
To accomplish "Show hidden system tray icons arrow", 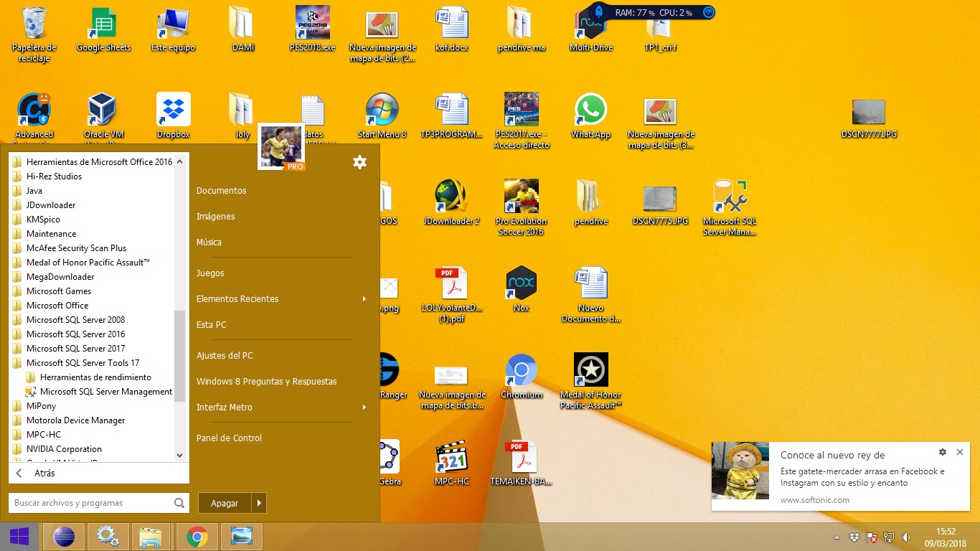I will point(837,537).
